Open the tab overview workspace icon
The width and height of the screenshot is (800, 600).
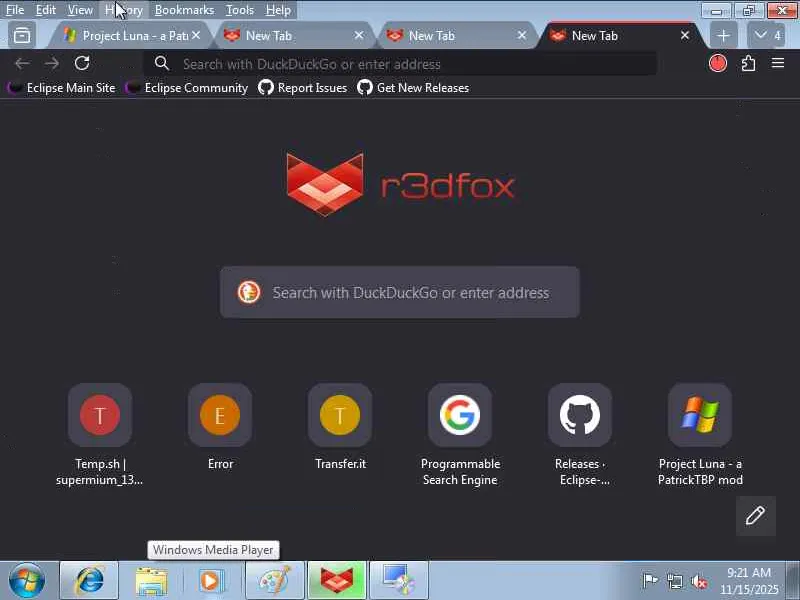pos(22,36)
